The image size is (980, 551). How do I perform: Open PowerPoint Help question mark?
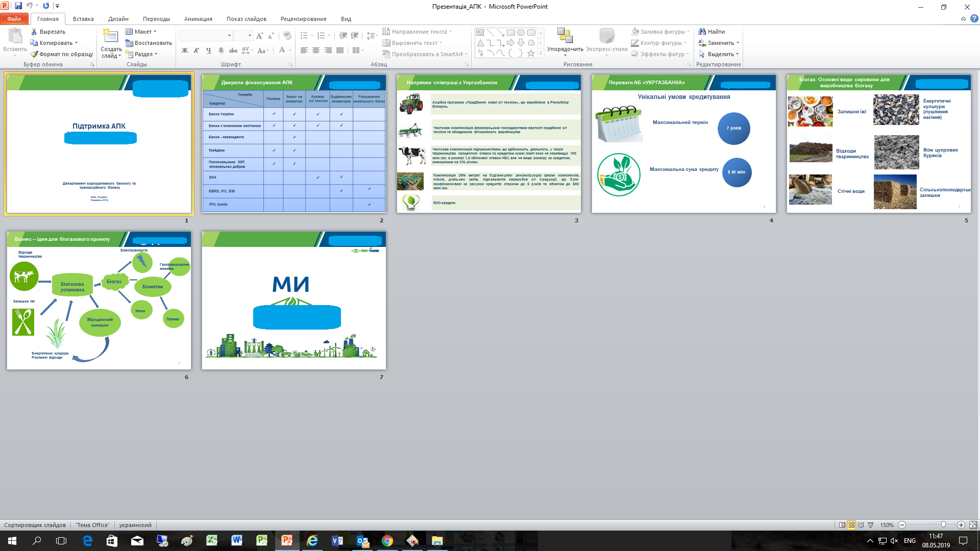point(974,19)
